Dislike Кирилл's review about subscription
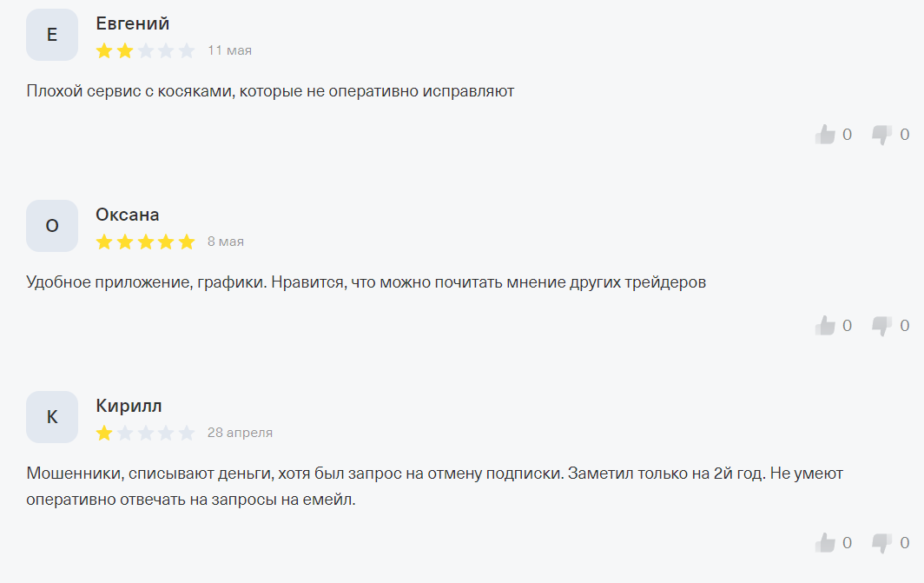 (881, 543)
